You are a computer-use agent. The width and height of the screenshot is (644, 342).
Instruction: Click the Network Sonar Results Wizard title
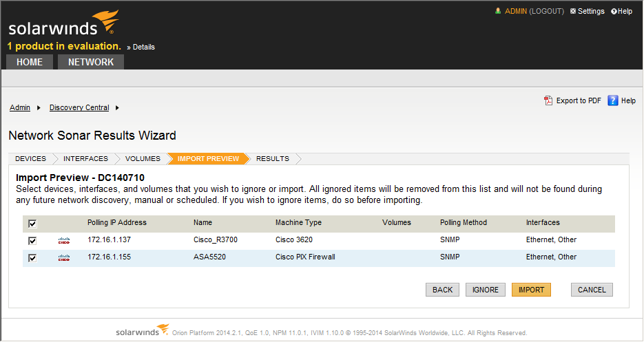[92, 136]
